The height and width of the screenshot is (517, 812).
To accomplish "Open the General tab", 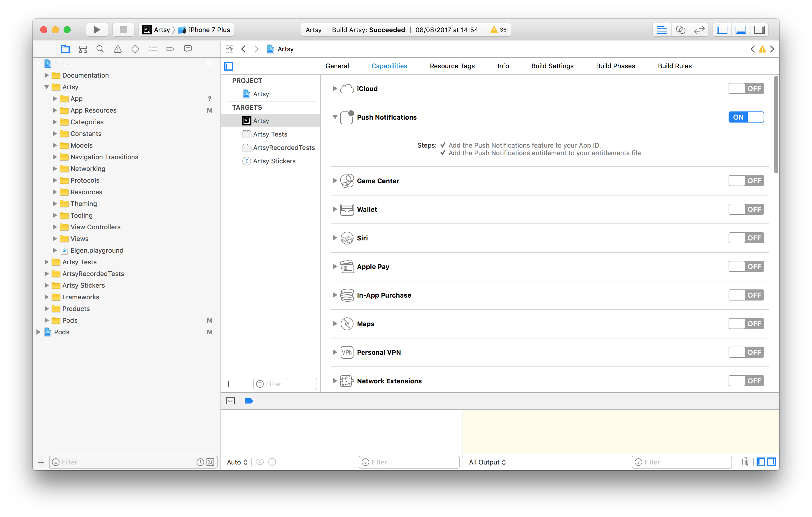I will tap(337, 66).
